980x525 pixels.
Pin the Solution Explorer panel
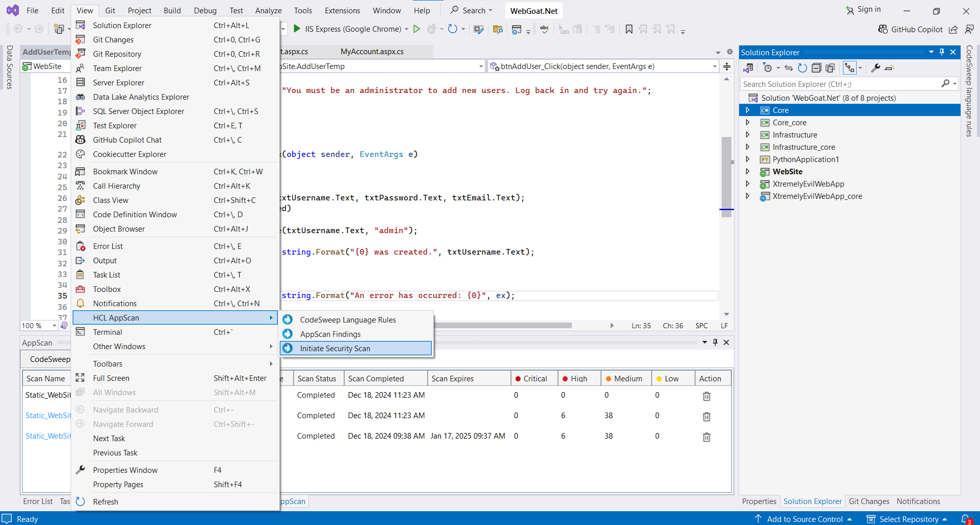(x=942, y=52)
